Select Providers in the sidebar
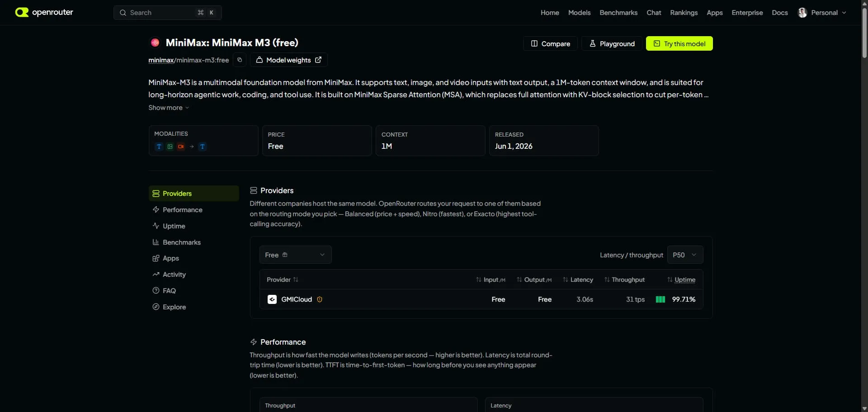868x412 pixels. (193, 193)
